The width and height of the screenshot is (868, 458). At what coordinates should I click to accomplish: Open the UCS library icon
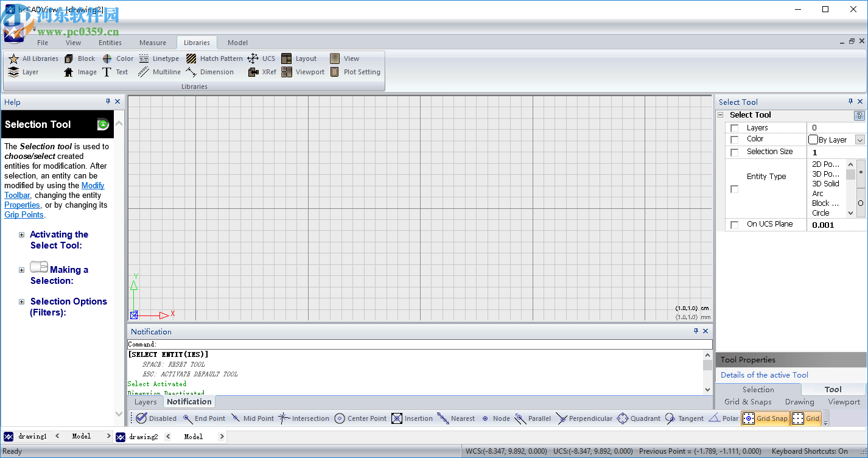(253, 58)
